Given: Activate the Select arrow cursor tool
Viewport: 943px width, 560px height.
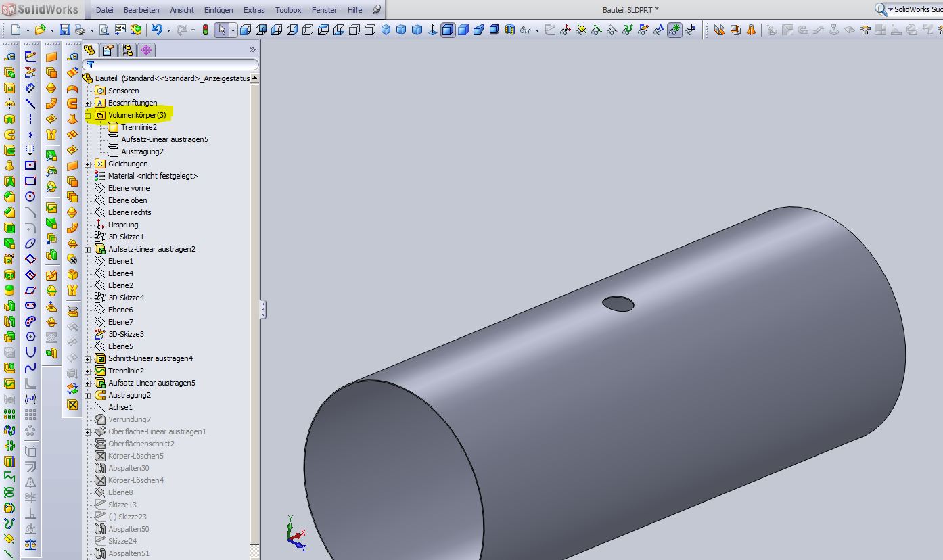Looking at the screenshot, I should pyautogui.click(x=222, y=30).
